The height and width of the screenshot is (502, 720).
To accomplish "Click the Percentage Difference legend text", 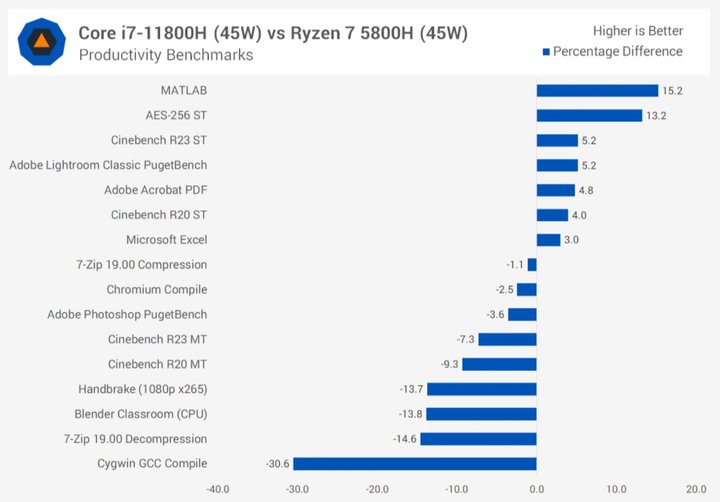I will click(618, 51).
